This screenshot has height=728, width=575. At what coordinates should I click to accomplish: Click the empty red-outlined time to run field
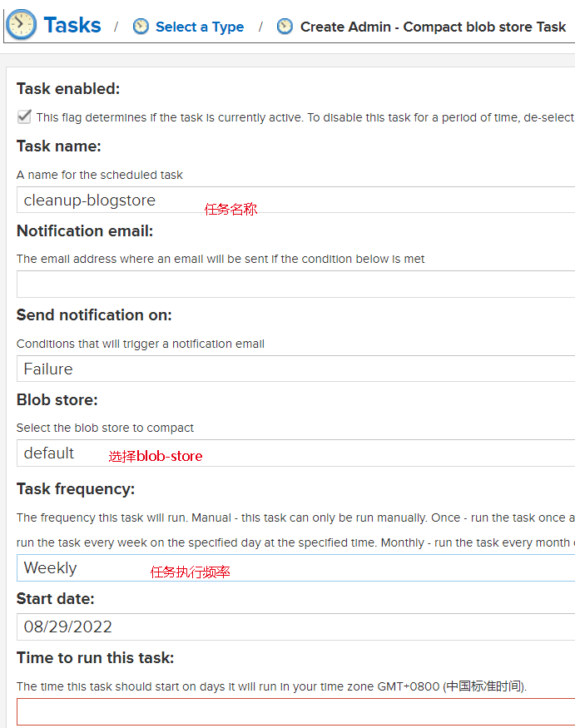coord(296,711)
